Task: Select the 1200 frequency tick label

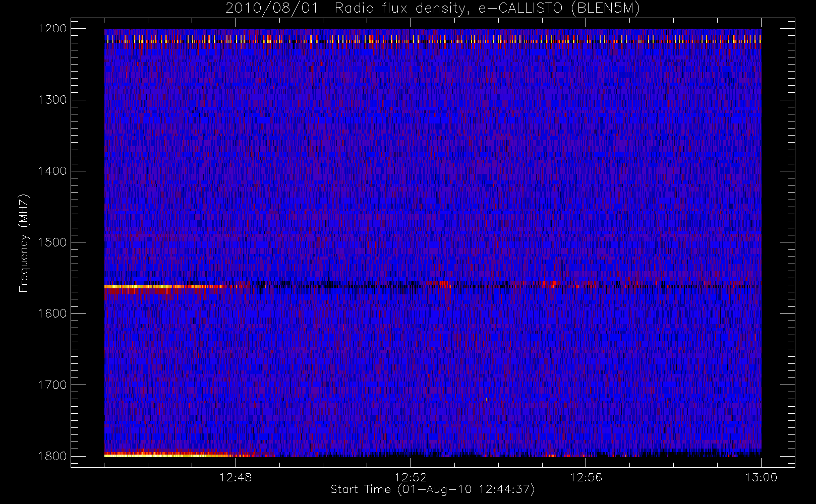Action: click(52, 29)
